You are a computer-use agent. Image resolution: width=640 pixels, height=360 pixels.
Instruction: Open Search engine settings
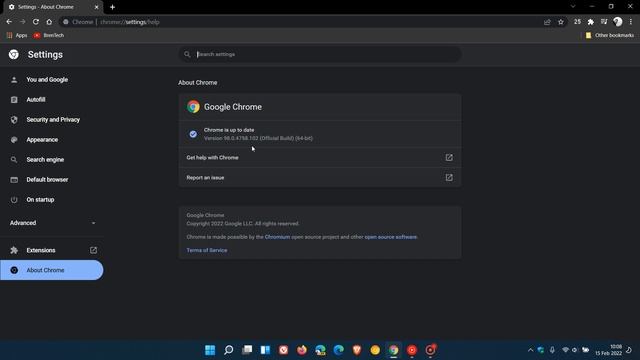coord(45,160)
